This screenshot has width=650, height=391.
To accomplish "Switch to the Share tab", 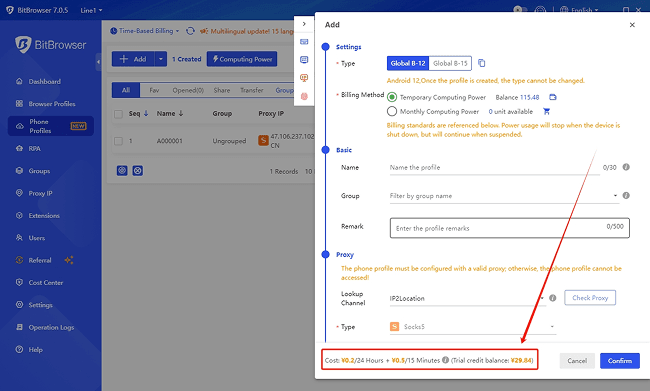I will tap(222, 90).
